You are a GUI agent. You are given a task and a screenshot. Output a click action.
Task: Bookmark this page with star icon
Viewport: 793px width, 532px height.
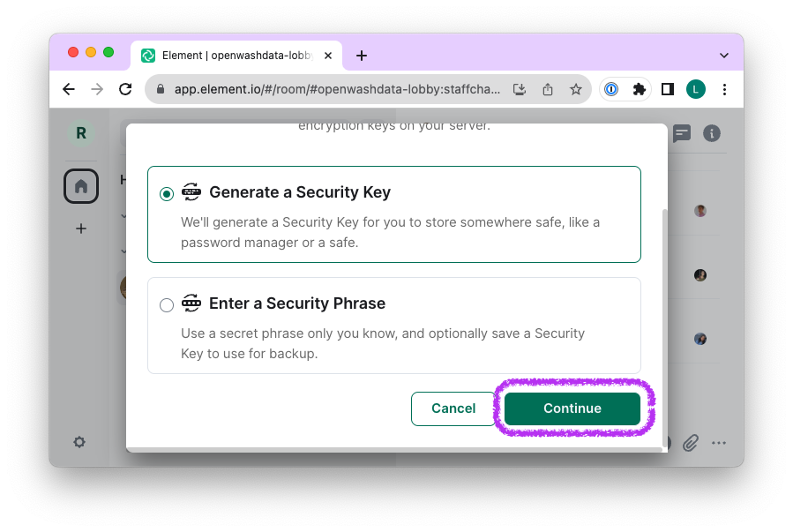point(576,89)
